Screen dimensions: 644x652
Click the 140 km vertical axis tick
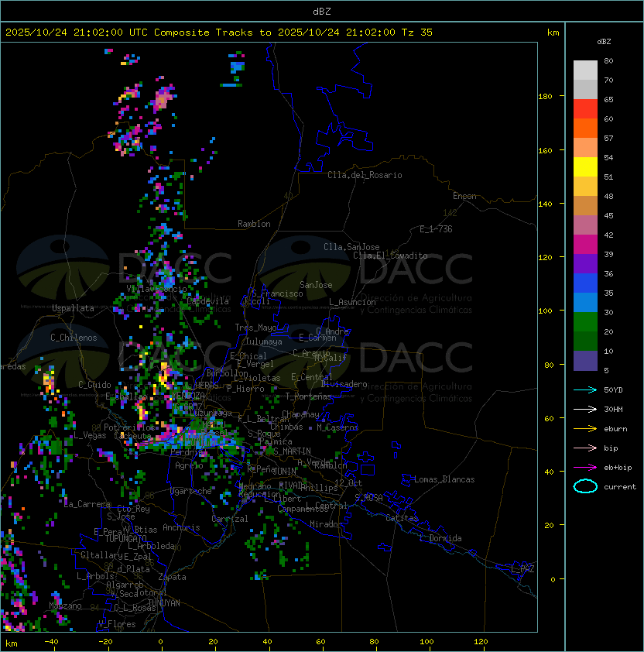(x=545, y=204)
